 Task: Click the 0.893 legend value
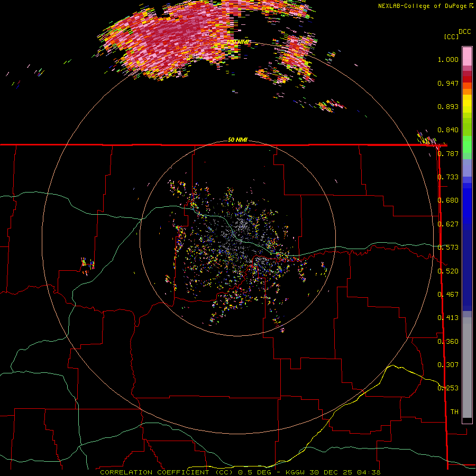click(448, 106)
